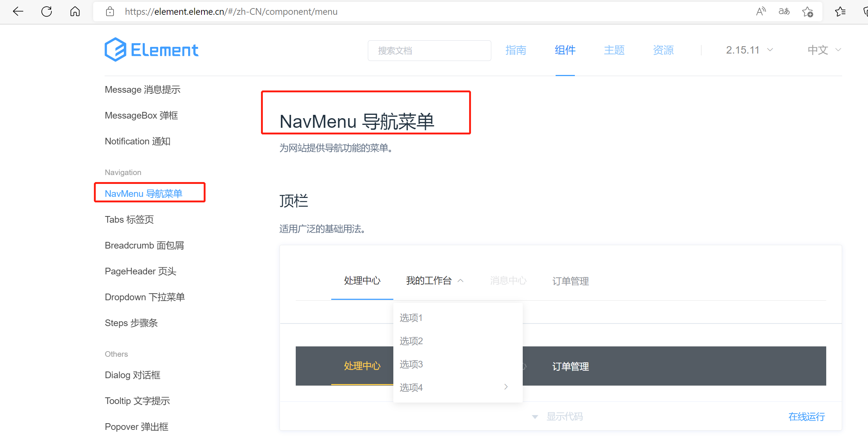Click the translate page icon
This screenshot has width=868, height=445.
coord(784,11)
